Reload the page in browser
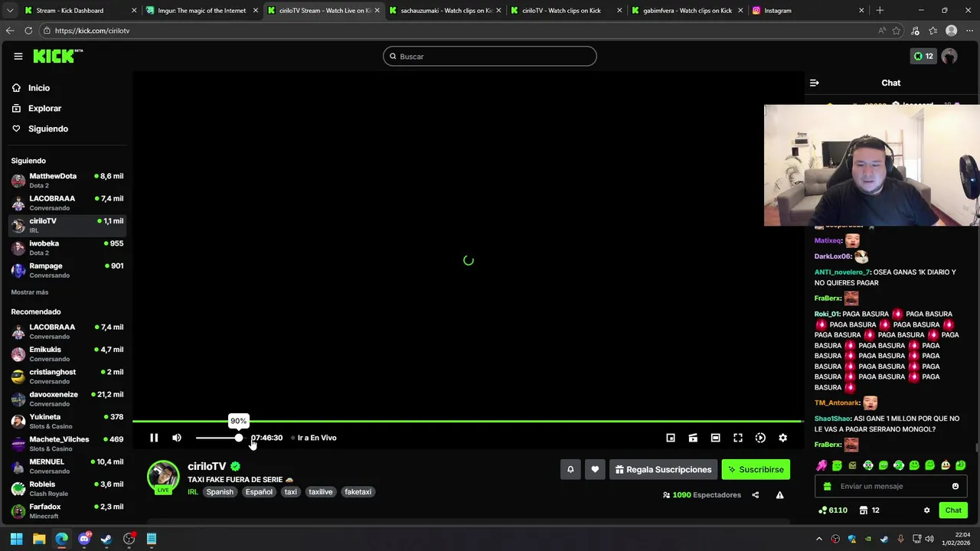This screenshot has width=980, height=551. 28,31
